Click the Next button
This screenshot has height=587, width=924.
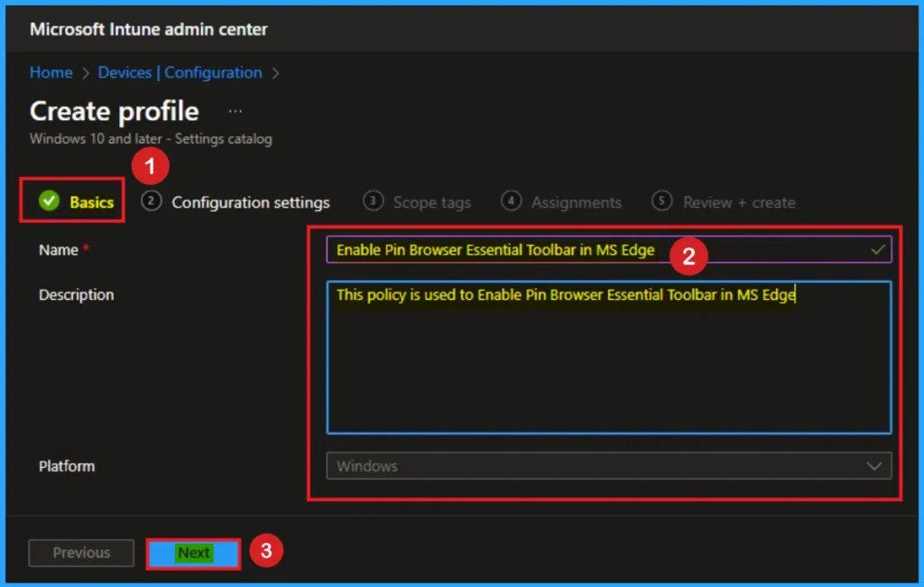point(193,553)
